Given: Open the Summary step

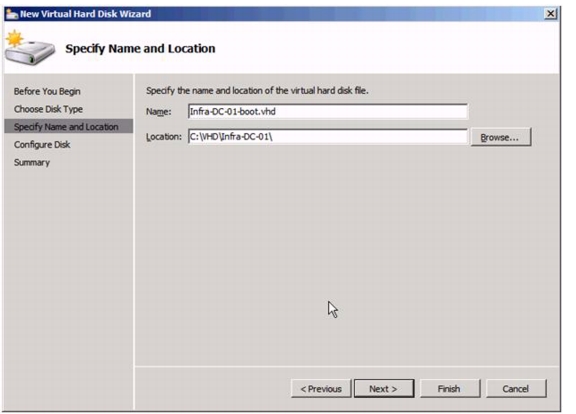Looking at the screenshot, I should 32,162.
